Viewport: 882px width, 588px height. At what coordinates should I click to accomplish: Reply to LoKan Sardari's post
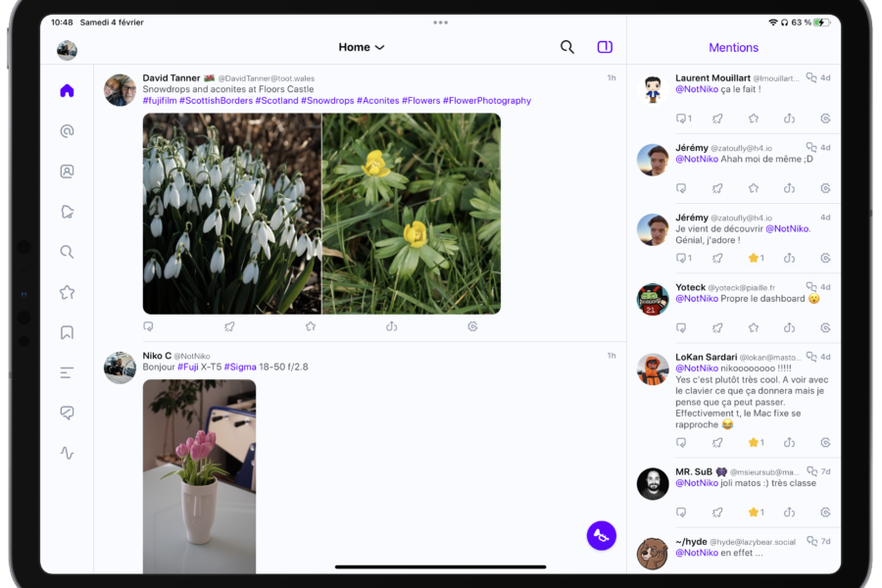(x=681, y=442)
